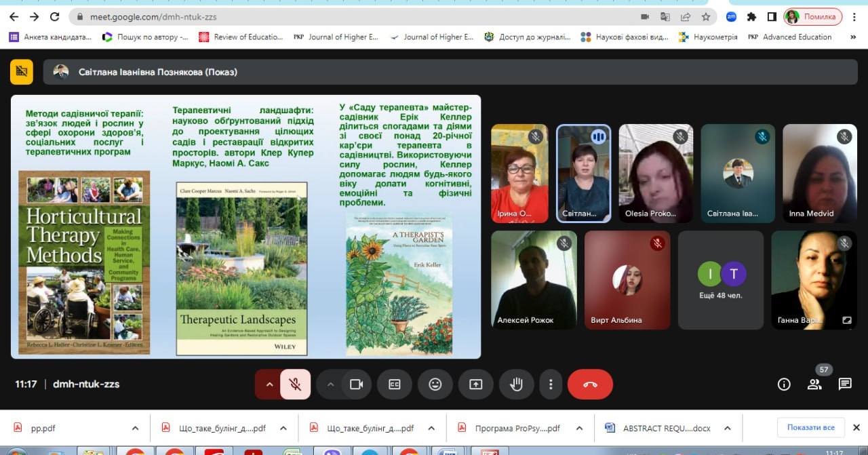The width and height of the screenshot is (868, 455).
Task: Click the red muted mic icon on Вирт Альбина
Action: tap(657, 243)
